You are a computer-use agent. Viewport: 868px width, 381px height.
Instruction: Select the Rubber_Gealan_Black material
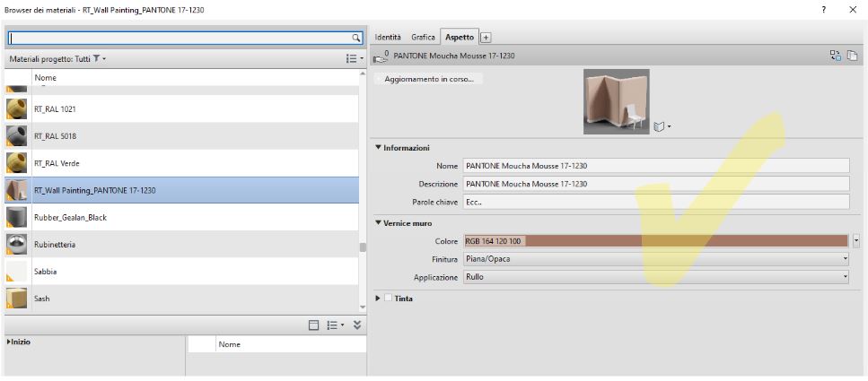point(181,217)
